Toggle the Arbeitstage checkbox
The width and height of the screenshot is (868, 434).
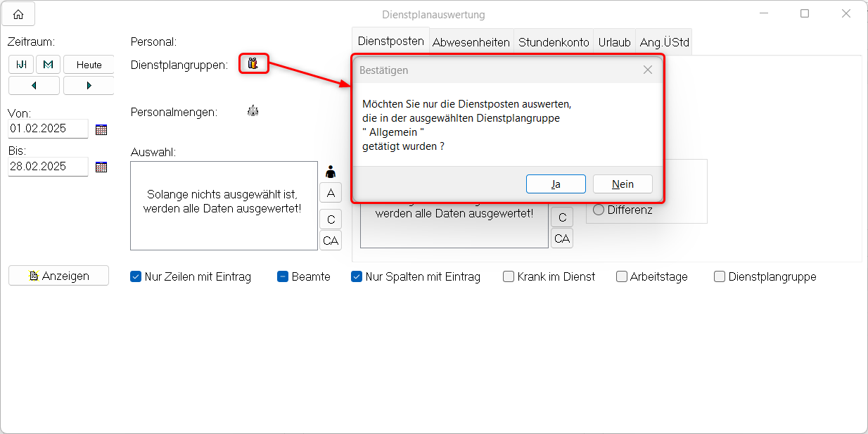[622, 277]
